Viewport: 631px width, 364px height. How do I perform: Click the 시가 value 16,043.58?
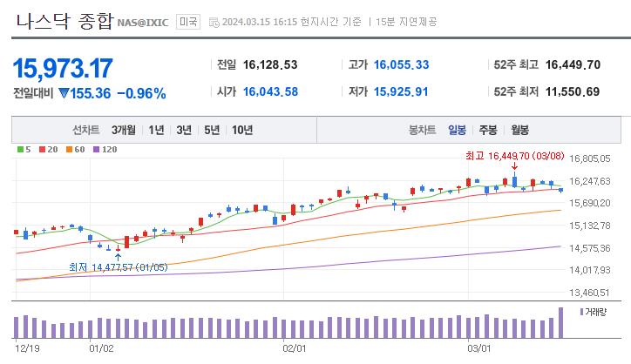[x=270, y=91]
